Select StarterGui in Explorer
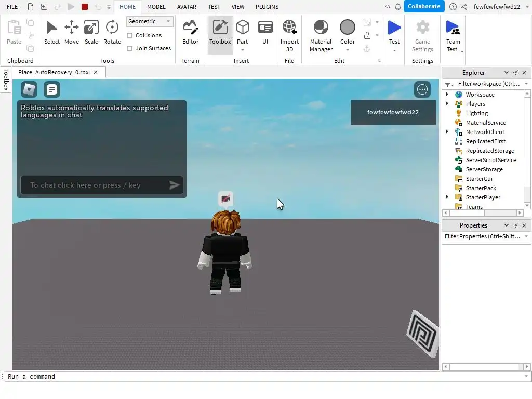Image resolution: width=532 pixels, height=399 pixels. (x=478, y=179)
